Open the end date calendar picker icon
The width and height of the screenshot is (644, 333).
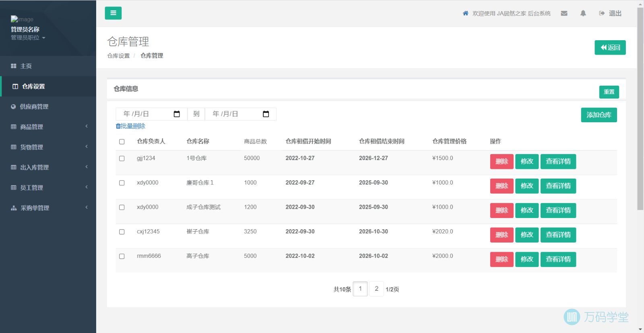click(266, 114)
